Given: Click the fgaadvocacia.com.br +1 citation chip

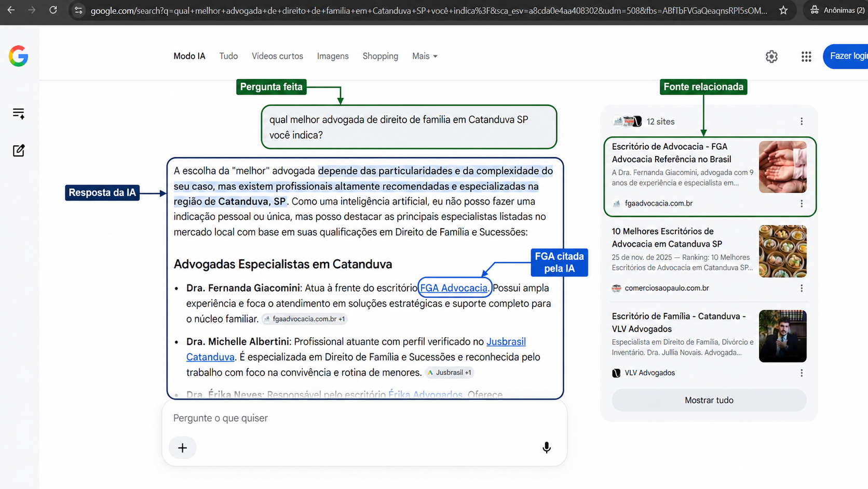Looking at the screenshot, I should point(305,319).
